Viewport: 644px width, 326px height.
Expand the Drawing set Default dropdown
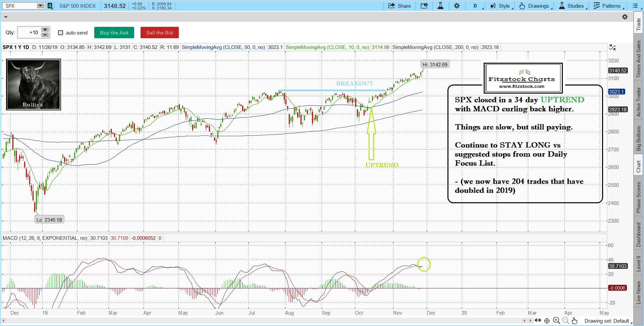(608, 321)
